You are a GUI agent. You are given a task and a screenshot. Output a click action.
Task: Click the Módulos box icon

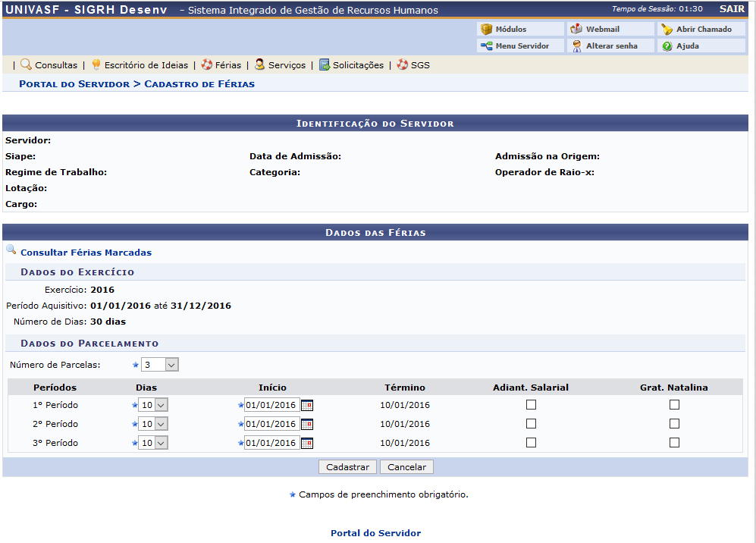[x=487, y=30]
